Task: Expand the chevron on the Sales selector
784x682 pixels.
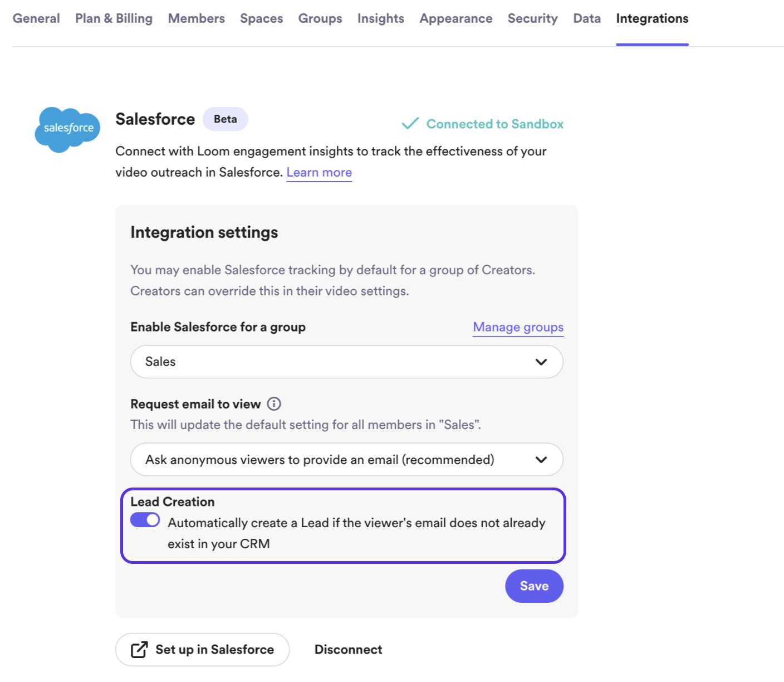Action: click(540, 362)
